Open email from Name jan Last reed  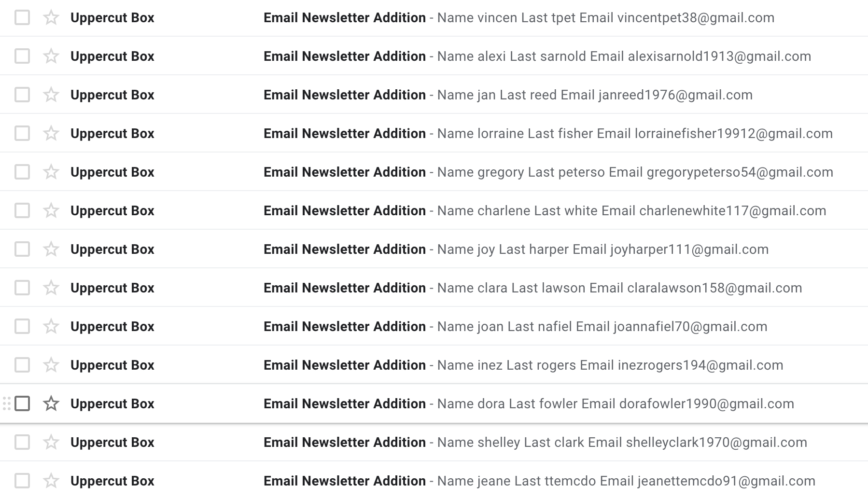tap(434, 95)
